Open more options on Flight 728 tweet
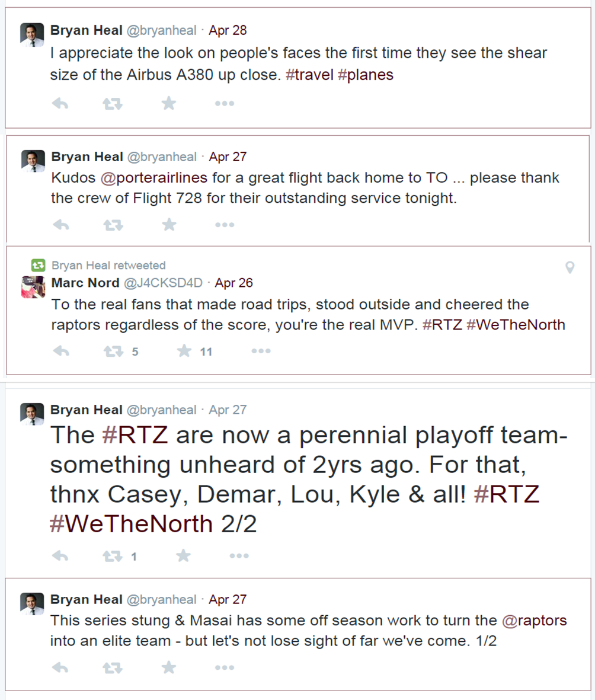The image size is (595, 700). coord(225,225)
